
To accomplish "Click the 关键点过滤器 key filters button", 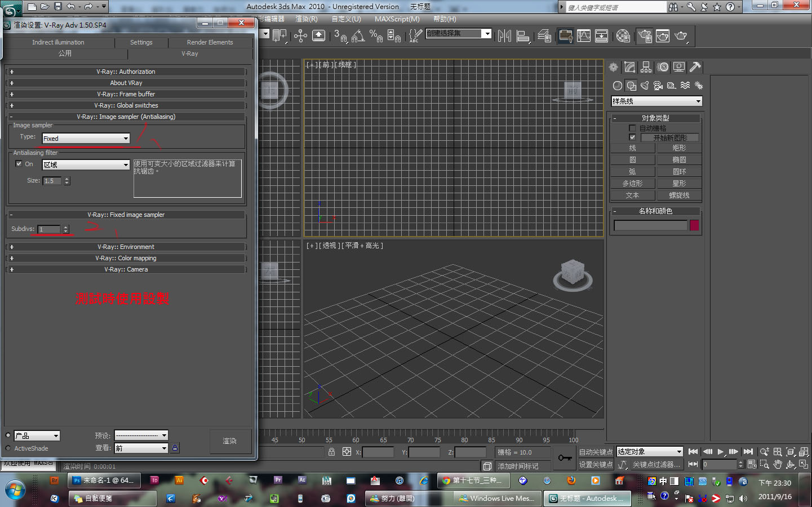I will tap(656, 465).
